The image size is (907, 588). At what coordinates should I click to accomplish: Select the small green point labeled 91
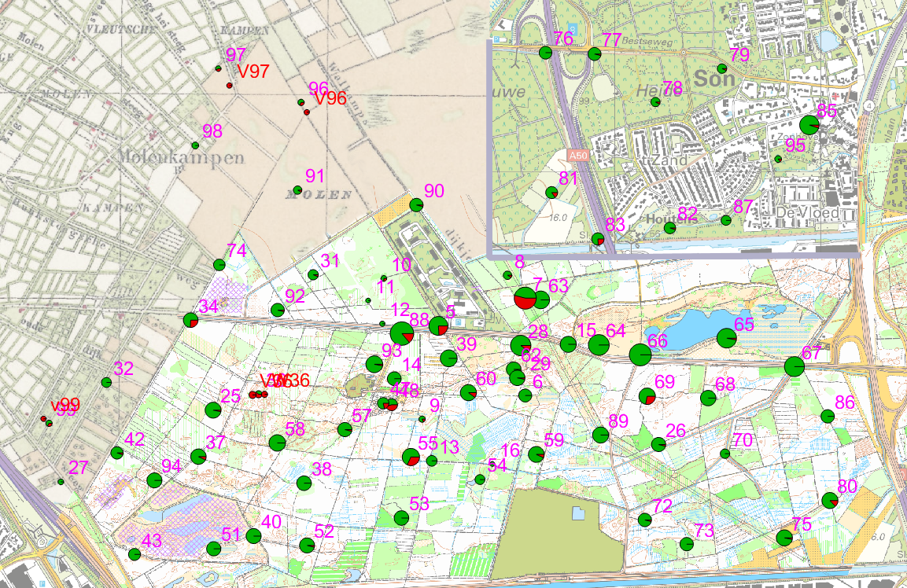[297, 190]
